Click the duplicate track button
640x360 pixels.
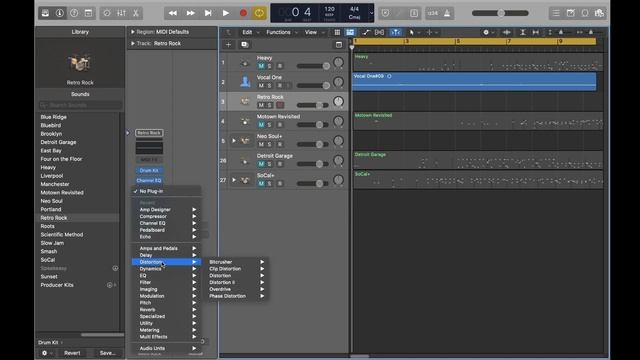click(x=244, y=44)
